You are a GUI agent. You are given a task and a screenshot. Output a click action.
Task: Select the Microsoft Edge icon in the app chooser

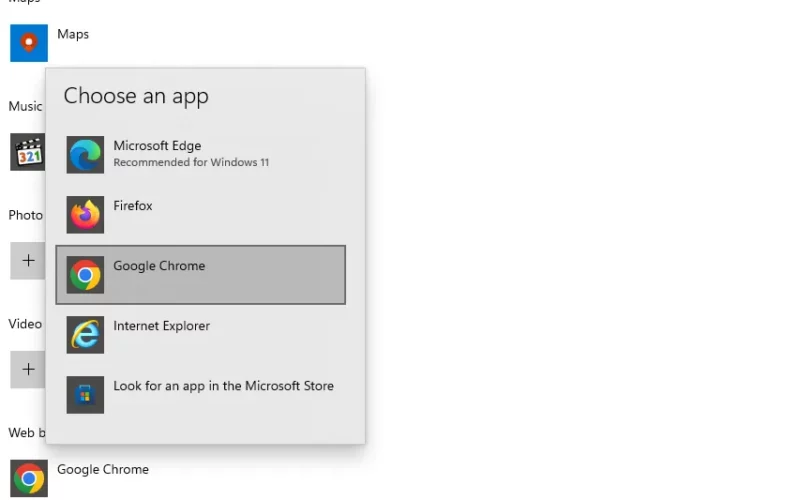point(85,155)
